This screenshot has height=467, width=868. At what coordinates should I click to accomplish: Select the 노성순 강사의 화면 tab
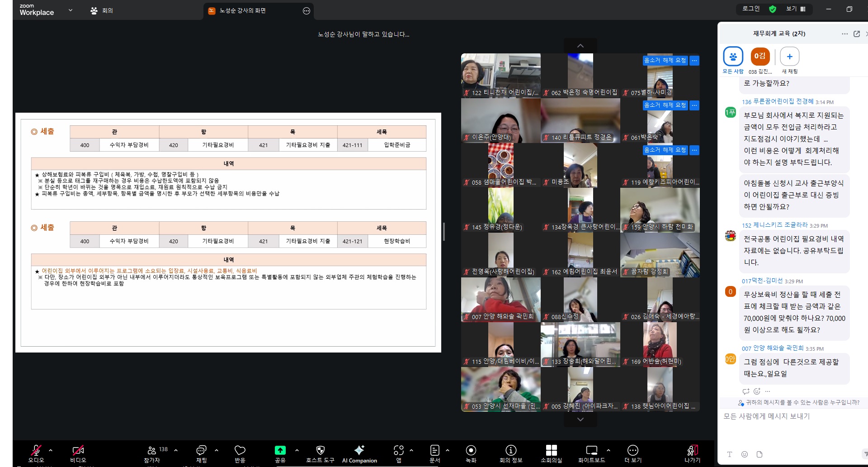242,11
